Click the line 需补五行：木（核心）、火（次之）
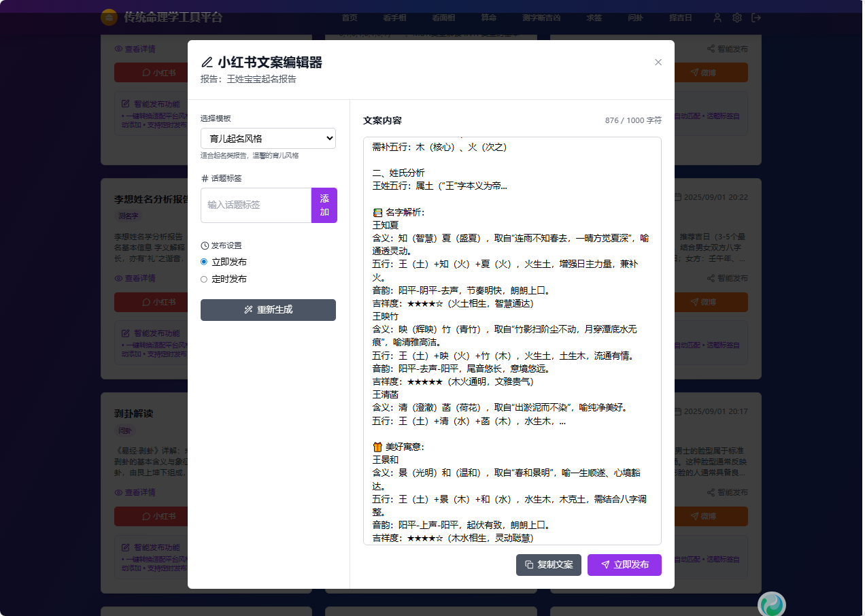 point(439,147)
